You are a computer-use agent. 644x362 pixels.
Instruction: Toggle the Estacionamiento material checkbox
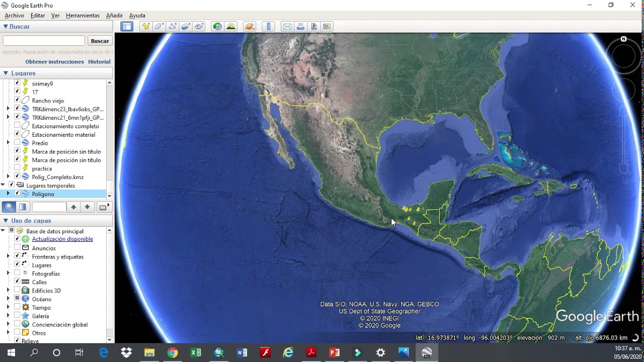17,134
